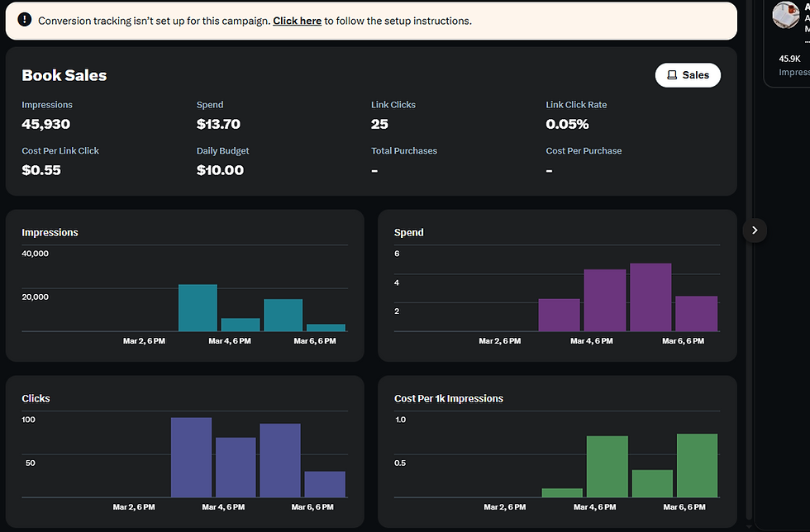Click the book icon inside Sales button
This screenshot has width=810, height=532.
point(672,75)
